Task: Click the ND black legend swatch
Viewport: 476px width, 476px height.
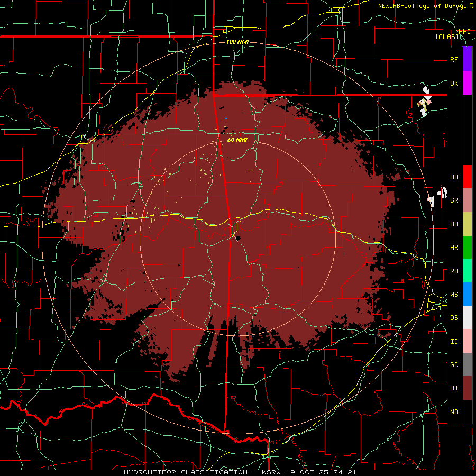Action: (467, 411)
